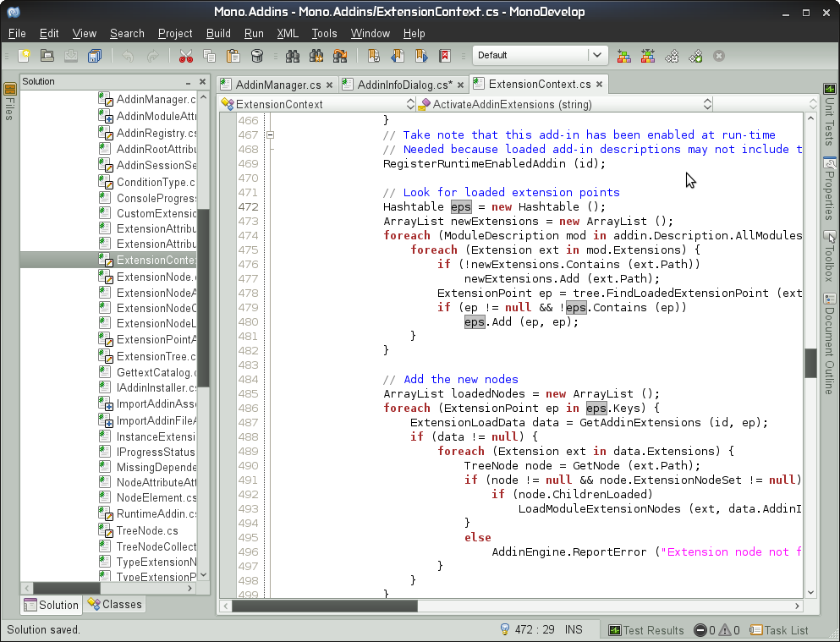Click the Build solution icon next to configuration
This screenshot has height=642, width=840.
pyautogui.click(x=624, y=56)
